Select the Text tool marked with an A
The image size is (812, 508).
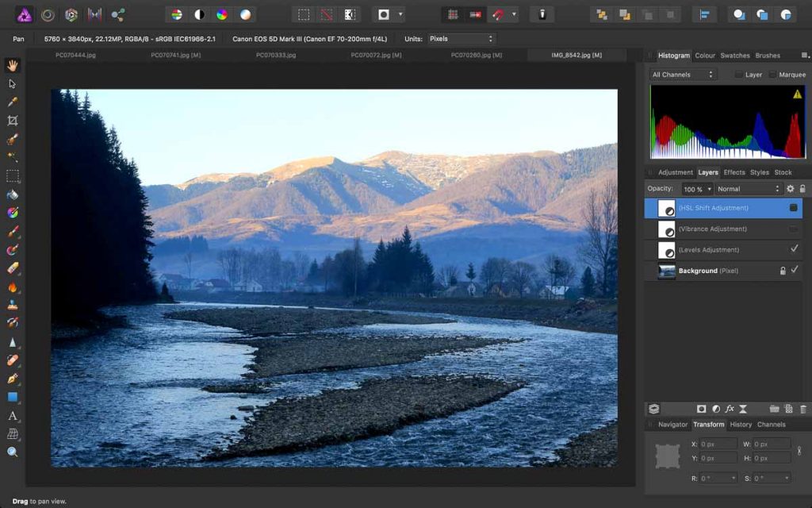click(x=12, y=416)
